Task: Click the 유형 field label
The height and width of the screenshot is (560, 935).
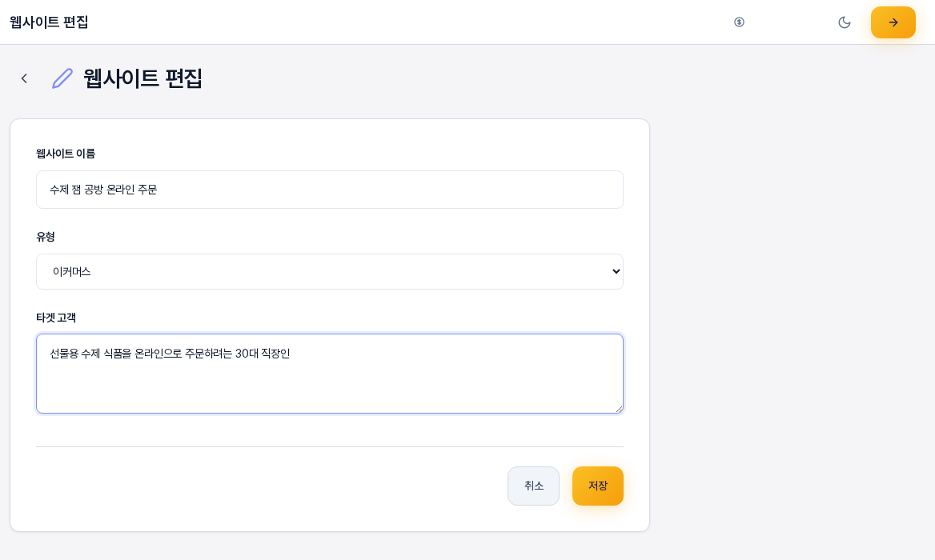Action: pos(46,237)
